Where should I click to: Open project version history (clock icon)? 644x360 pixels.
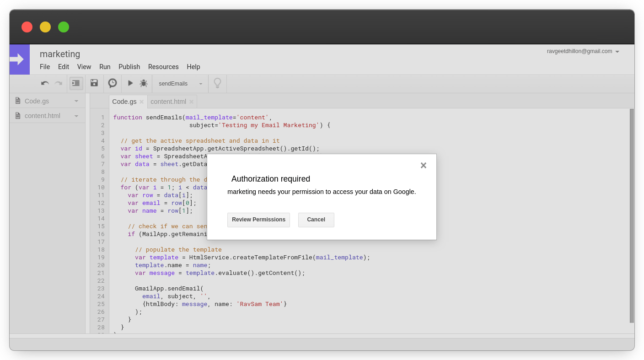(113, 83)
